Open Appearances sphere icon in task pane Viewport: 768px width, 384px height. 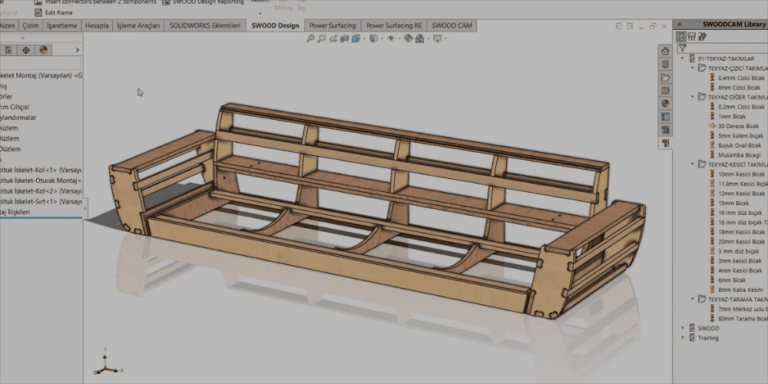coord(665,103)
